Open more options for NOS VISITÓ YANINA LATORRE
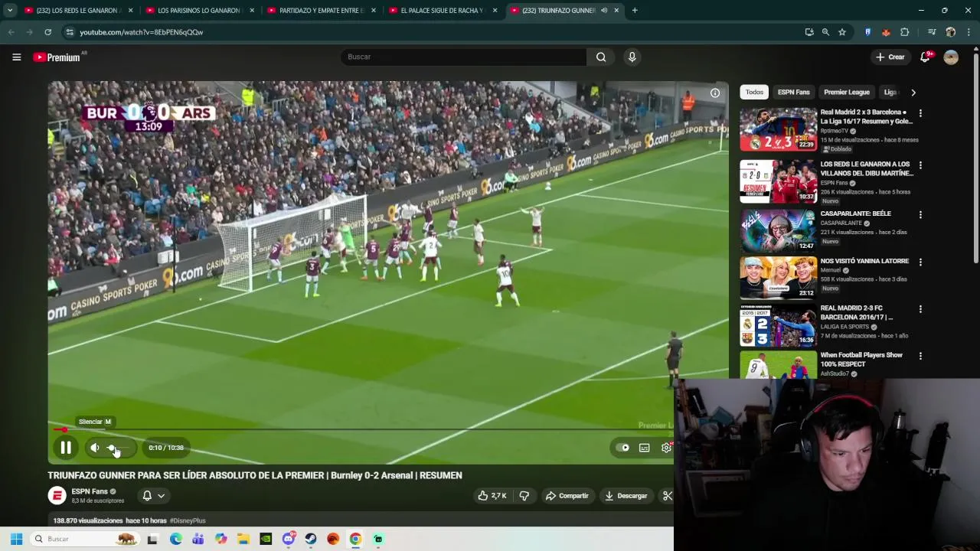The height and width of the screenshot is (551, 980). pos(920,262)
